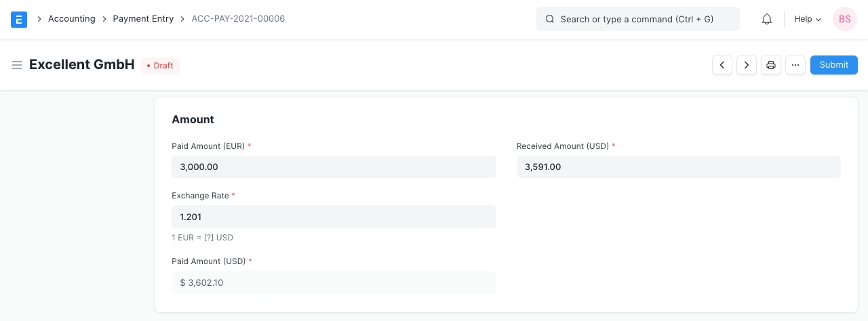Toggle the sidebar hamburger menu icon
The width and height of the screenshot is (868, 321).
coord(17,65)
